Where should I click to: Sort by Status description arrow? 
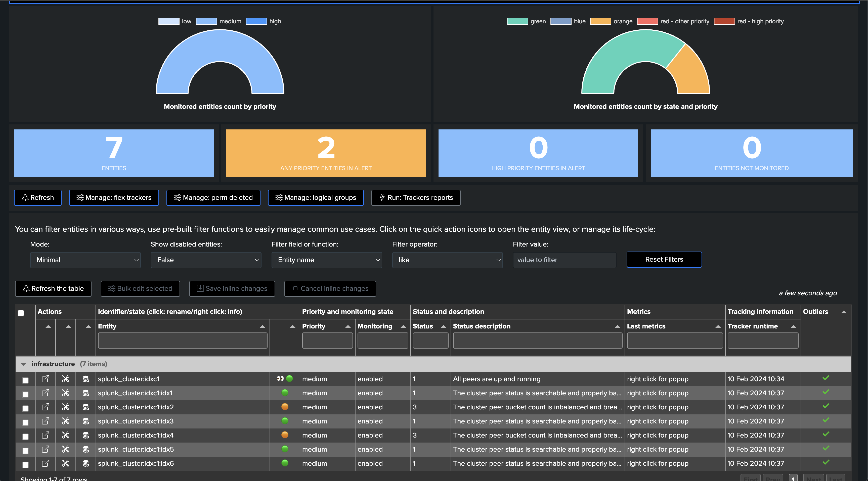tap(617, 326)
